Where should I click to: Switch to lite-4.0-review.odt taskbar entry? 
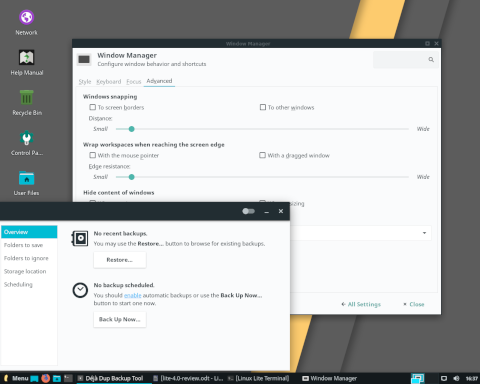tap(188, 378)
